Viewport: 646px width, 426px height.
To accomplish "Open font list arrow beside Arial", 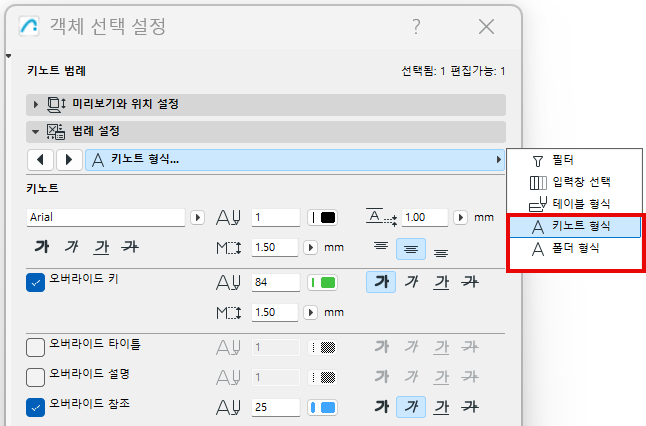I will (197, 217).
